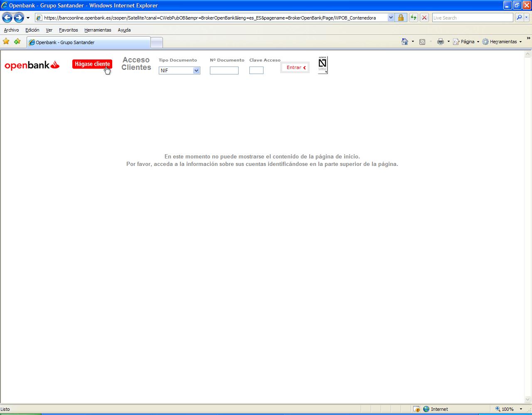The height and width of the screenshot is (415, 532).
Task: Click the Live Search magnifier button
Action: [519, 17]
